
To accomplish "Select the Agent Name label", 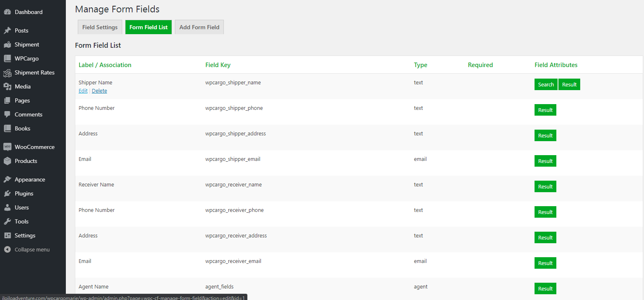I will [93, 287].
